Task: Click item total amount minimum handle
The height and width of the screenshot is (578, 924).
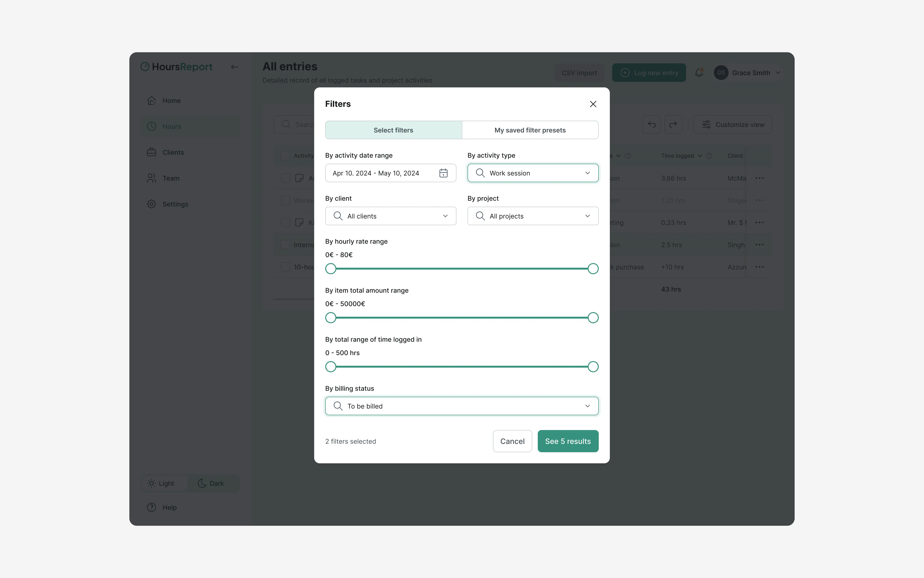Action: point(331,318)
